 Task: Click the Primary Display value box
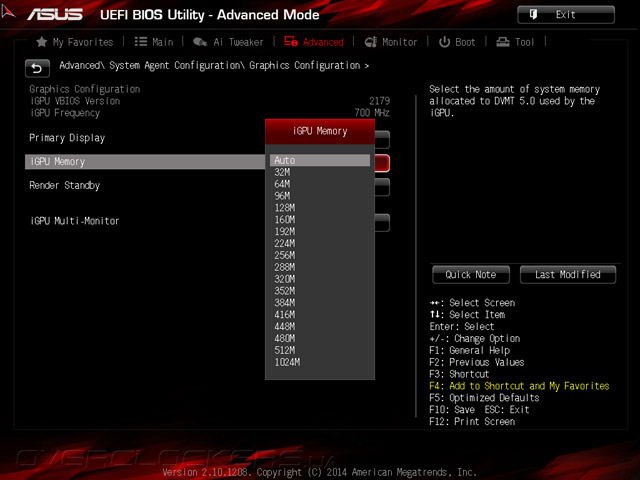click(x=382, y=140)
